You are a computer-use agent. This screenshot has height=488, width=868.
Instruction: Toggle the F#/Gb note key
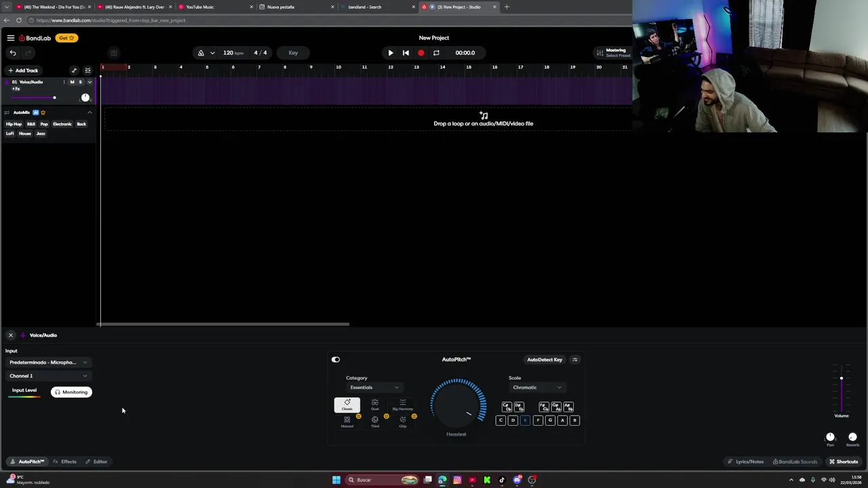[544, 407]
